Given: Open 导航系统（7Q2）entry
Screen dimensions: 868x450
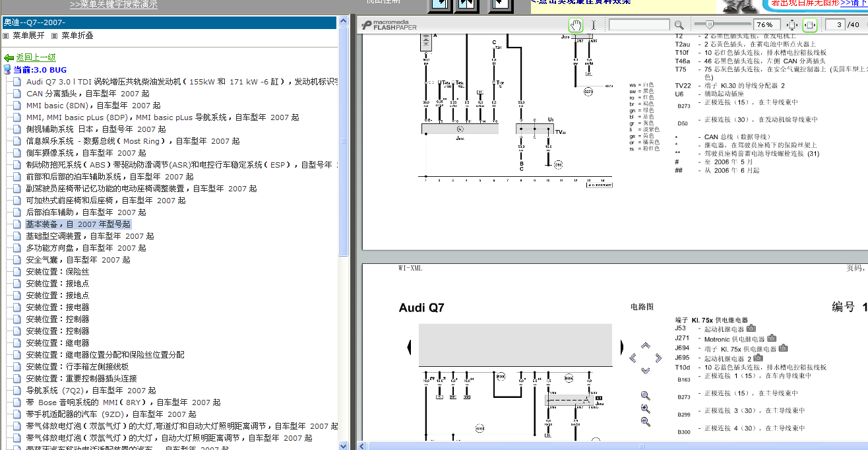Looking at the screenshot, I should pos(91,391).
